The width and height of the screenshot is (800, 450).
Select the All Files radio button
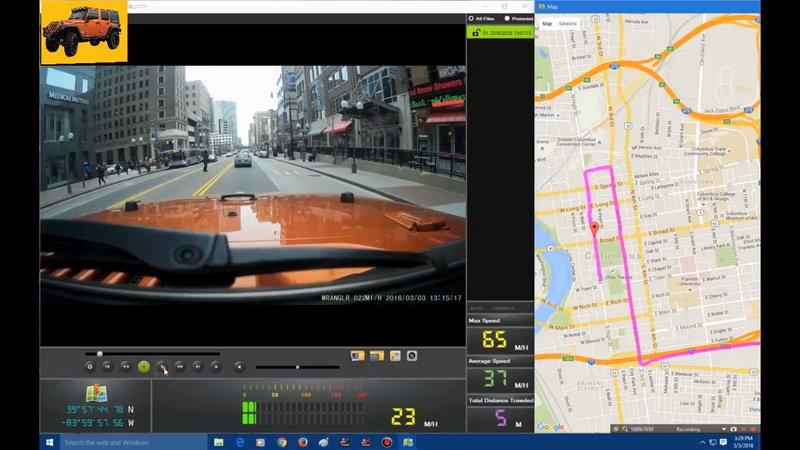471,18
